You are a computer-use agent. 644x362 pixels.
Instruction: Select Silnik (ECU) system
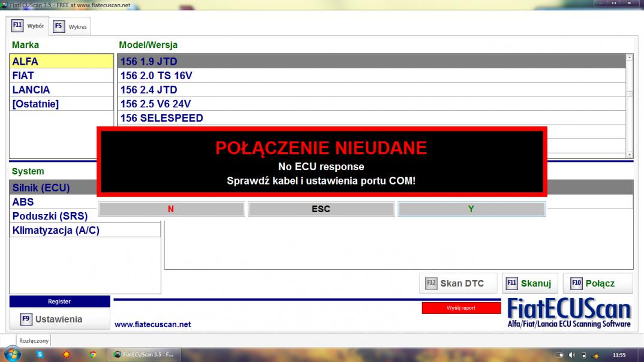(x=53, y=188)
